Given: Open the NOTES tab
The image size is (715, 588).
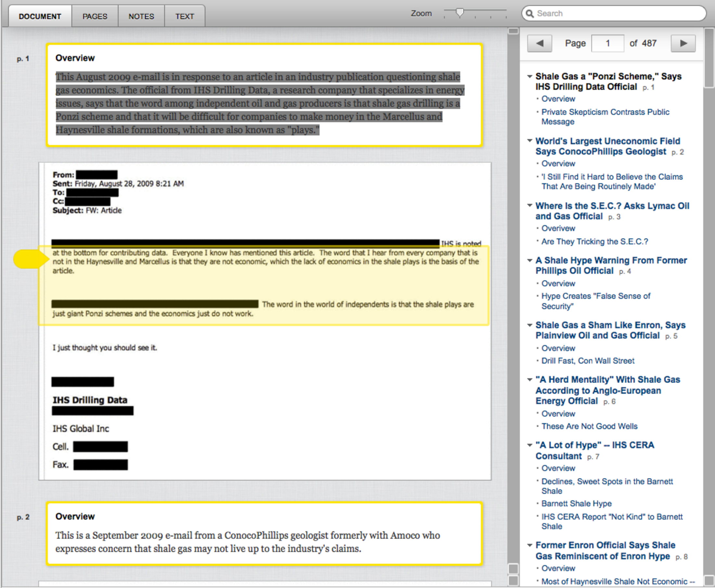Looking at the screenshot, I should (x=141, y=16).
